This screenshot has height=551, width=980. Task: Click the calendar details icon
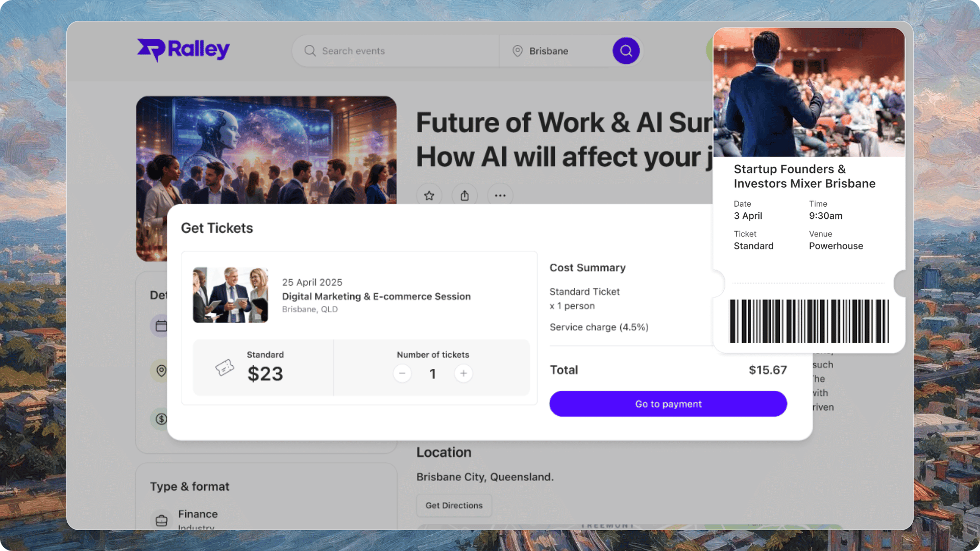coord(161,326)
